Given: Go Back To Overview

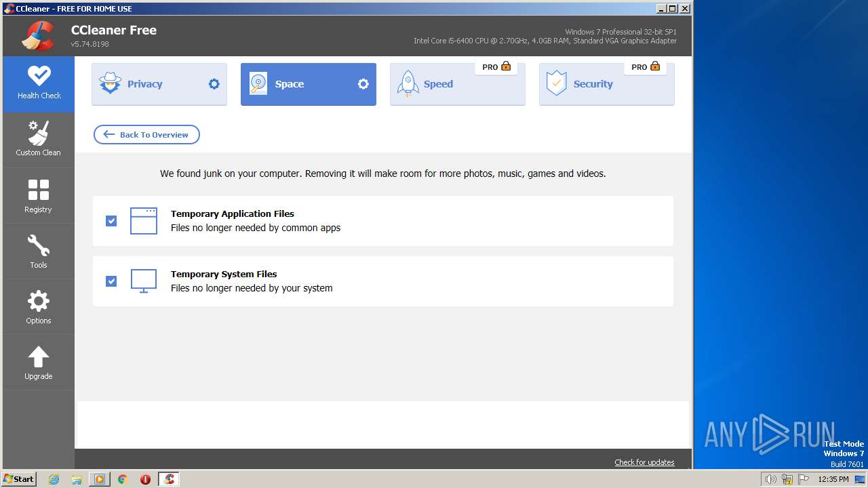Looking at the screenshot, I should pos(146,134).
